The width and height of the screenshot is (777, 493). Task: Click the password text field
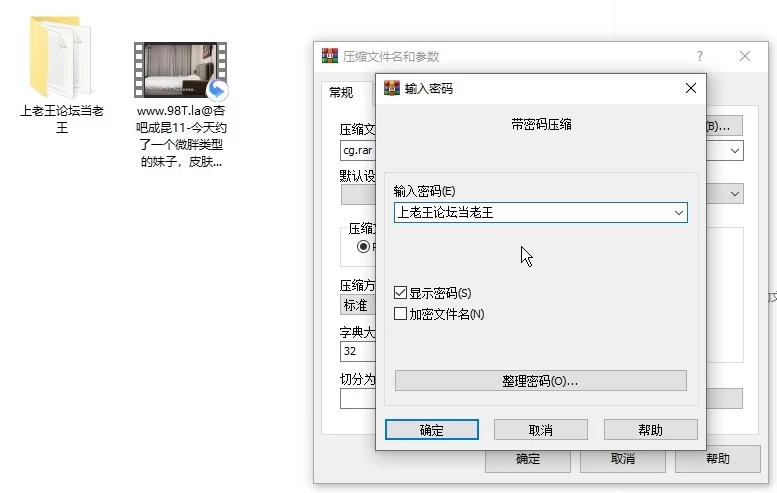tap(530, 212)
